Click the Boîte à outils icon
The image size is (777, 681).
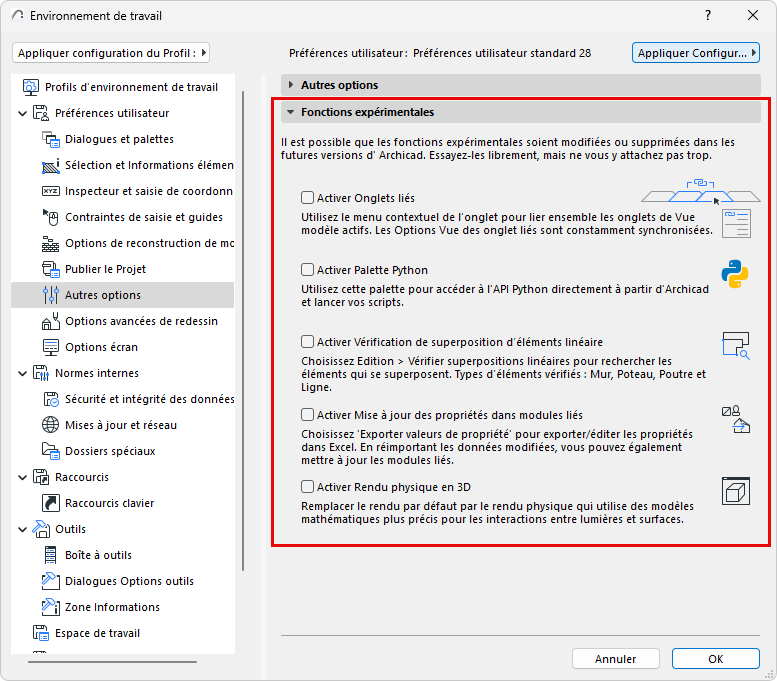51,555
